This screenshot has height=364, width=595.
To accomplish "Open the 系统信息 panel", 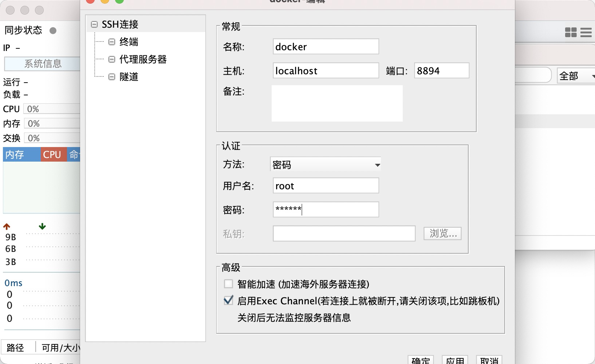I will [43, 64].
